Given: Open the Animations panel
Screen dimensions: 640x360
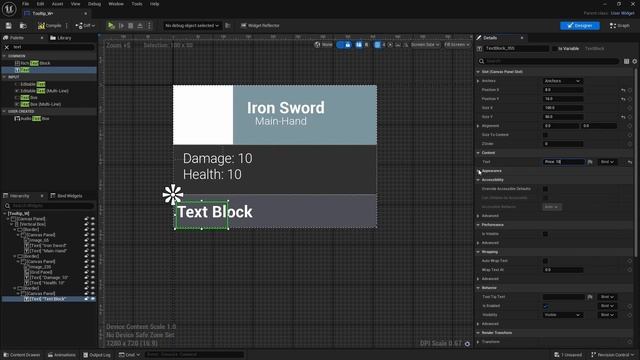Looking at the screenshot, I should [62, 355].
